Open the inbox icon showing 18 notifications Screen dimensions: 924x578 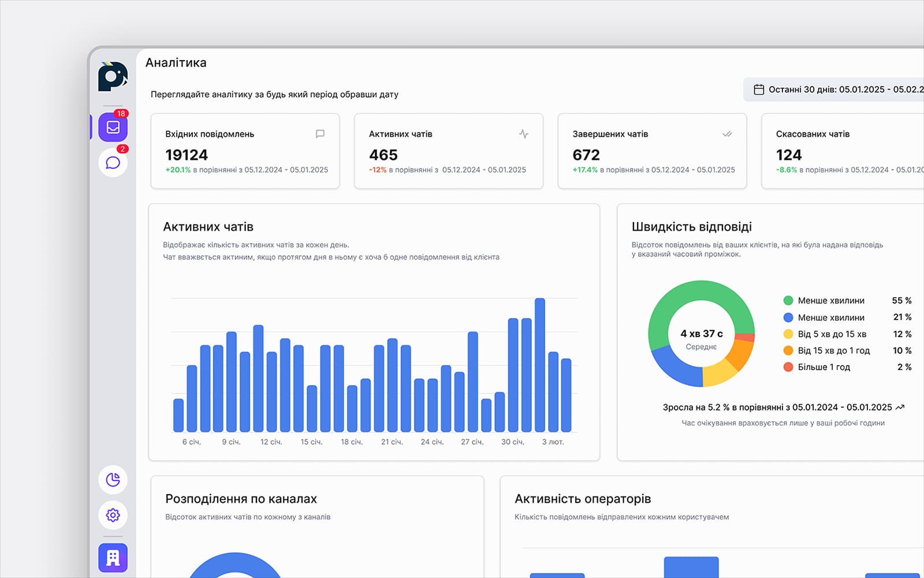click(x=113, y=127)
